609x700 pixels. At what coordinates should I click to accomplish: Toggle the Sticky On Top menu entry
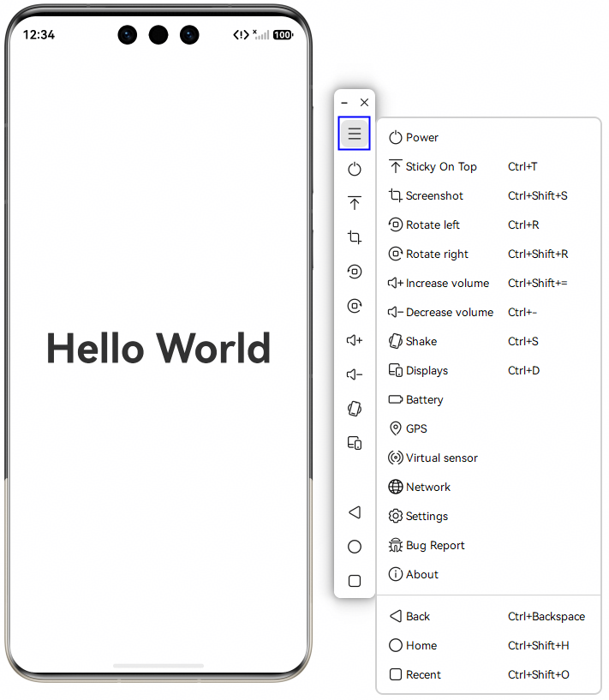coord(440,167)
